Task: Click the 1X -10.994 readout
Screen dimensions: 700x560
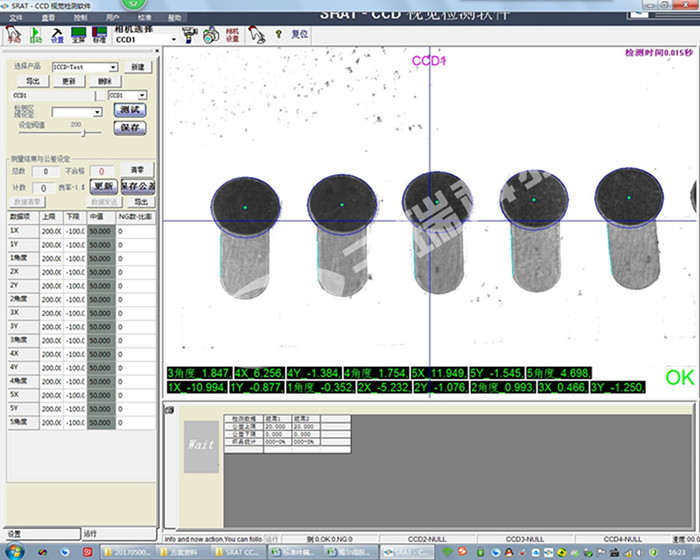Action: pos(197,387)
